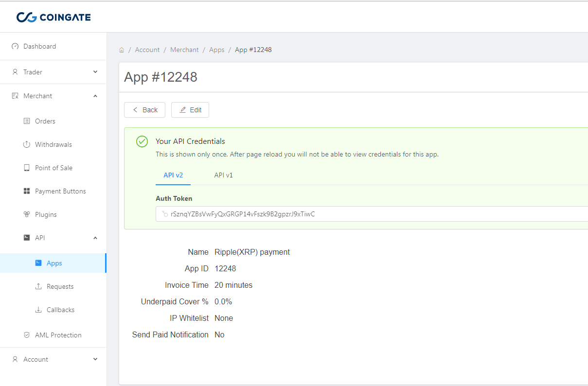Click the Account person icon in sidebar
The image size is (588, 386).
click(x=15, y=359)
